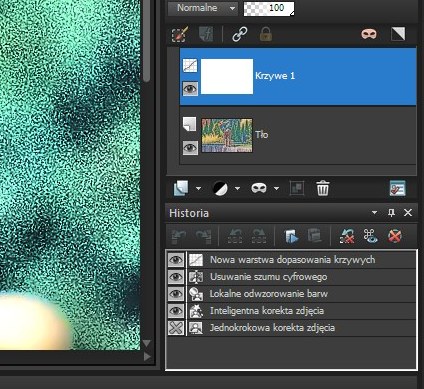Hide the Tło layer with eye icon
The width and height of the screenshot is (424, 389).
coord(190,147)
